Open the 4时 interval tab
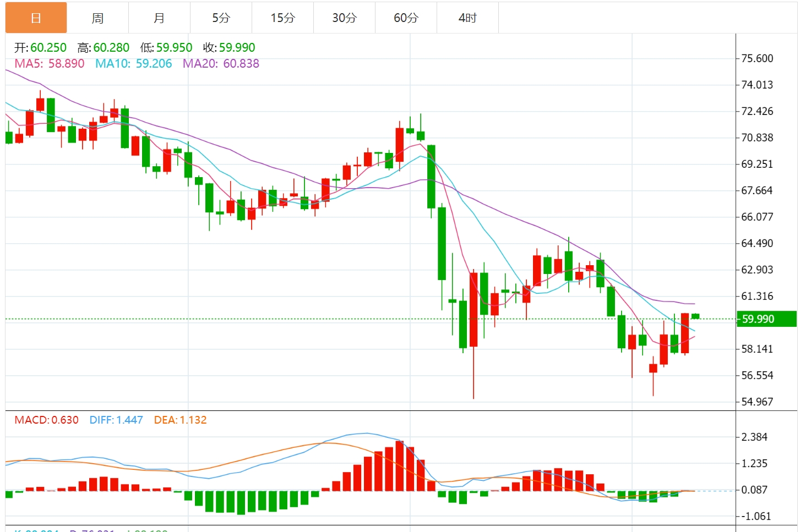Screen dimensions: 811x532 click(x=468, y=18)
